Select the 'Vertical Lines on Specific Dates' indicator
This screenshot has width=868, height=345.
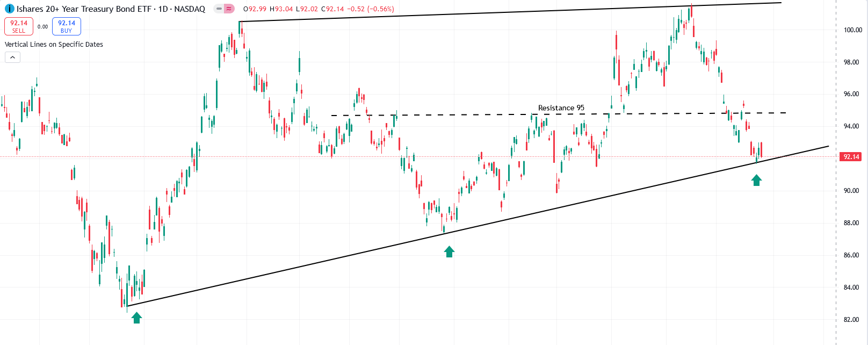(54, 45)
